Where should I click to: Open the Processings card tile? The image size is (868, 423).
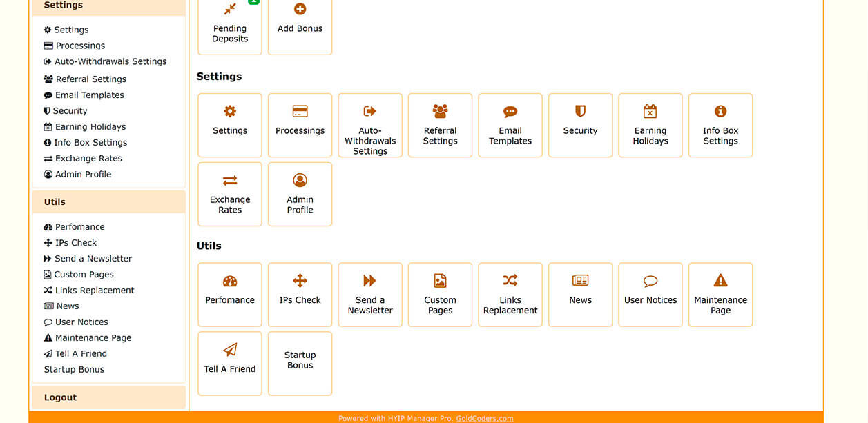tap(300, 126)
